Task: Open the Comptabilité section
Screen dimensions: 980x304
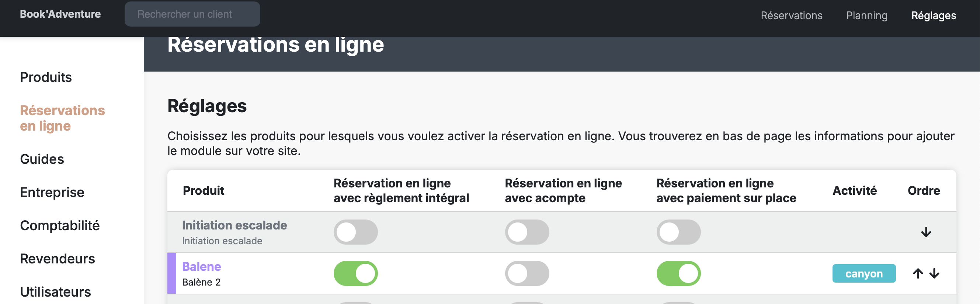Action: [x=60, y=225]
